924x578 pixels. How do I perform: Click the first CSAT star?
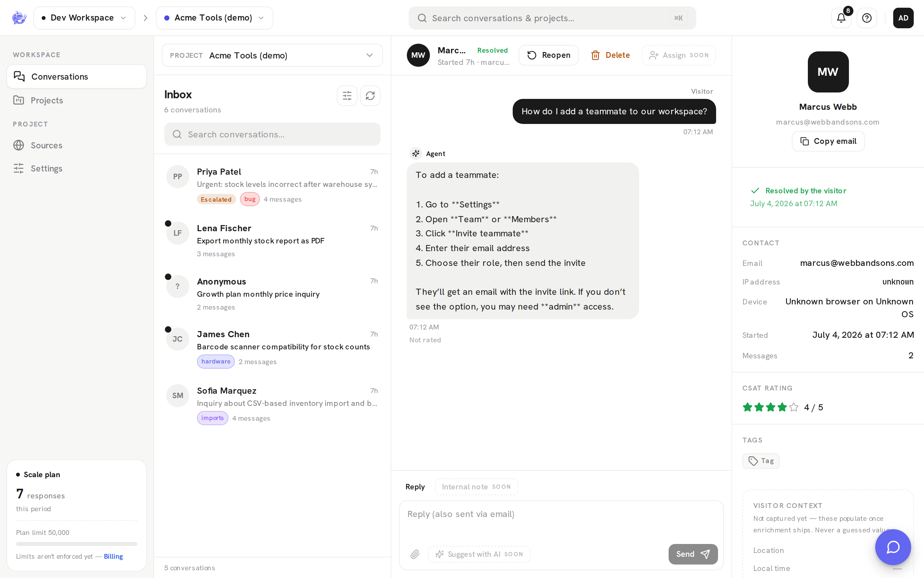[748, 407]
